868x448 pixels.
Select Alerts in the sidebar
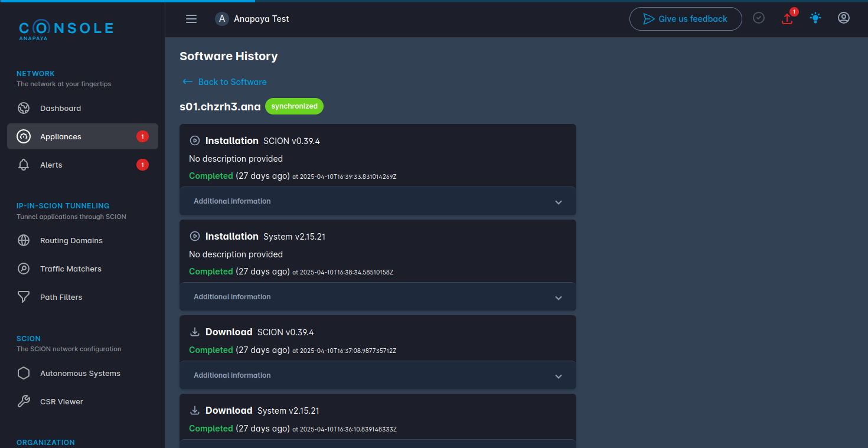coord(51,165)
